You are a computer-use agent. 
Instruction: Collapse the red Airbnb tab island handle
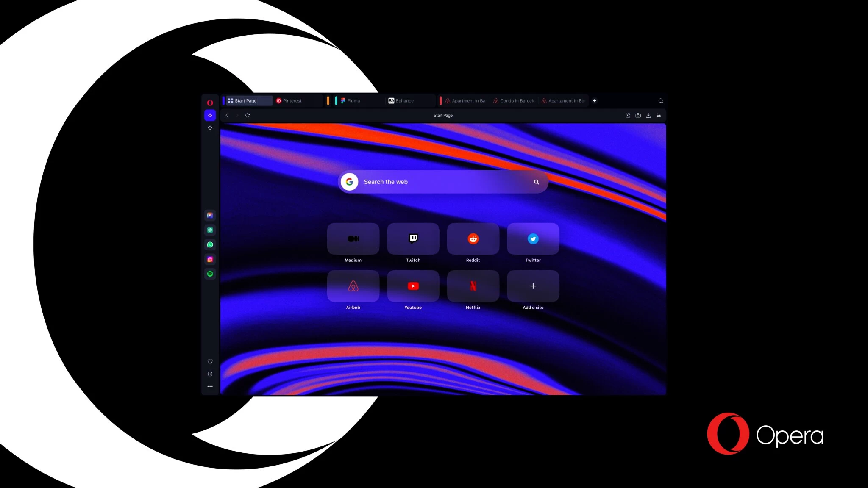[441, 101]
